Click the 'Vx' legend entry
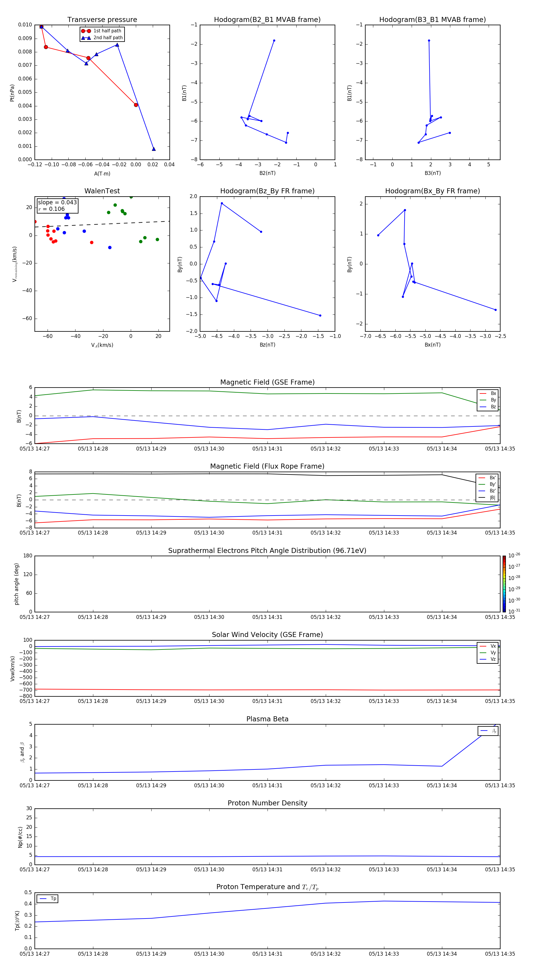Screen dimensions: 535x980 tap(488, 646)
